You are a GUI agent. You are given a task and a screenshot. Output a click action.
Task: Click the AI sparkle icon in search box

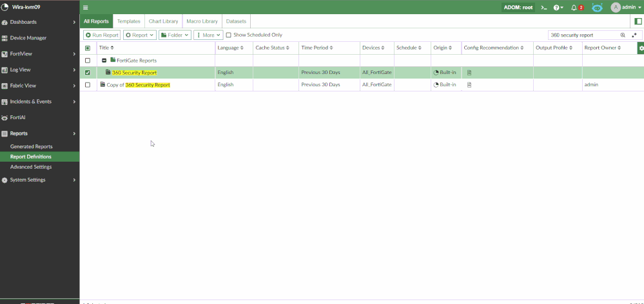(634, 35)
